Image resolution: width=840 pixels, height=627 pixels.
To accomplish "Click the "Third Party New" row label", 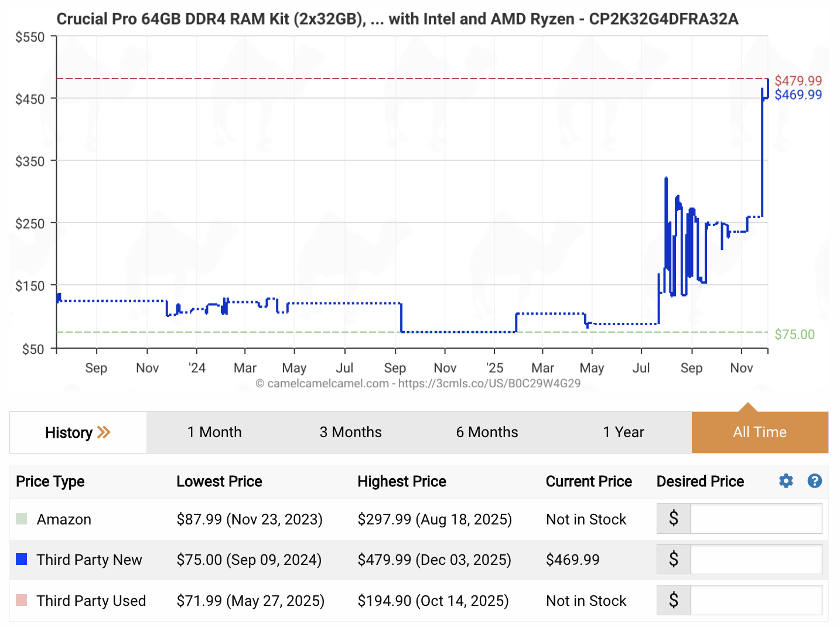I will (89, 560).
